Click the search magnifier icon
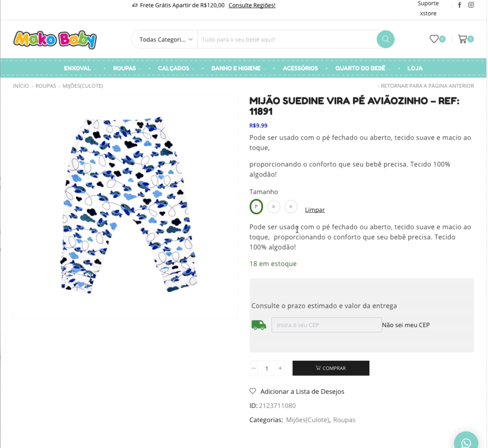This screenshot has width=488, height=448. click(x=385, y=39)
